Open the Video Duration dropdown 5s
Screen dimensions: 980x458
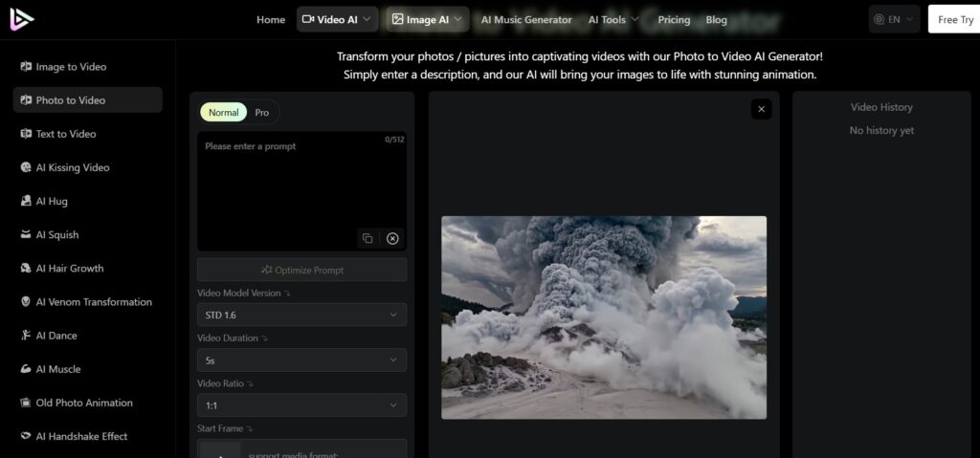click(x=301, y=360)
